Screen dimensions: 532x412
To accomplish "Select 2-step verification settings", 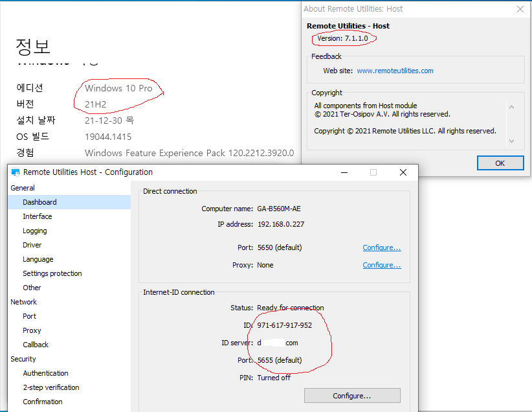I will pos(51,387).
